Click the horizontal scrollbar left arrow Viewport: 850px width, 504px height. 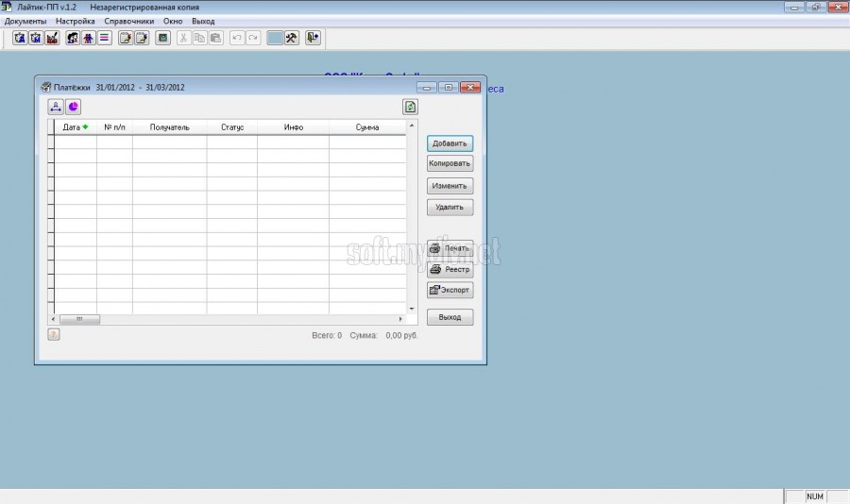coord(53,319)
